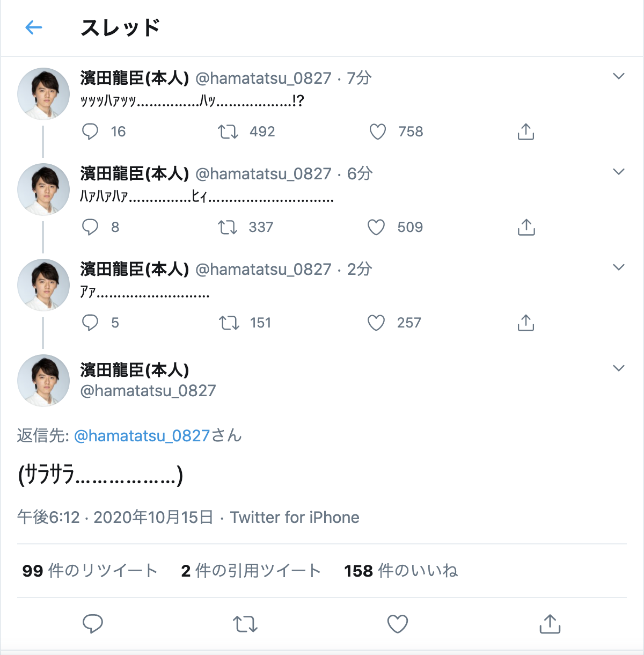Open the 158 件のいいね list
This screenshot has width=644, height=655.
coord(401,571)
